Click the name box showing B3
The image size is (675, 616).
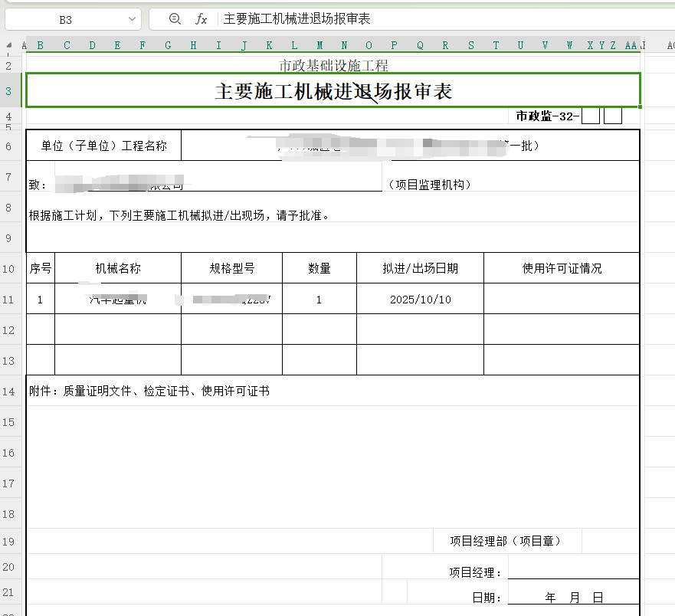pyautogui.click(x=65, y=19)
